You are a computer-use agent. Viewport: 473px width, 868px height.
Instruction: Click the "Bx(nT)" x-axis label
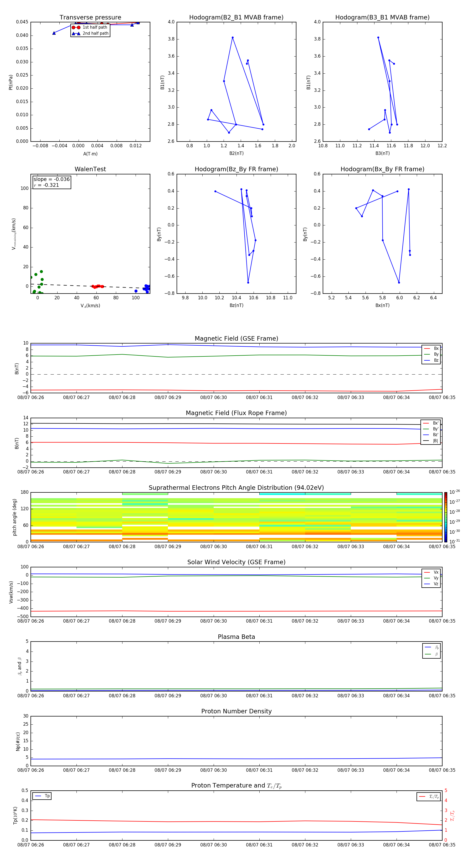pyautogui.click(x=382, y=306)
